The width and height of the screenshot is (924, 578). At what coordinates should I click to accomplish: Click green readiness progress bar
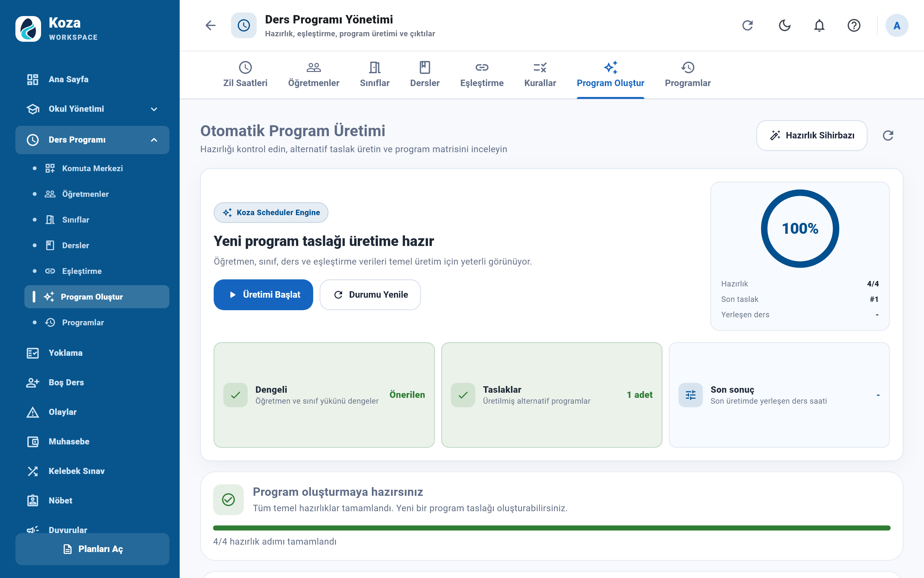(x=552, y=528)
